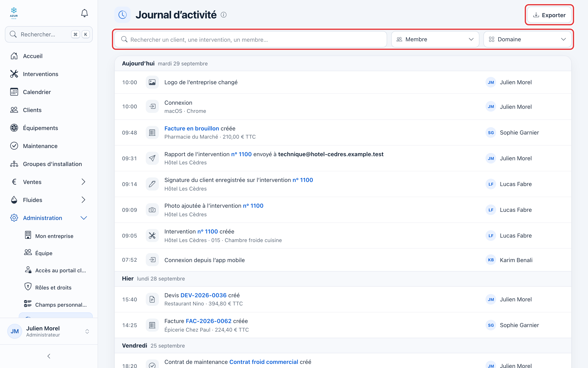The width and height of the screenshot is (588, 368).
Task: Open Interventions in the sidebar
Action: click(x=49, y=74)
